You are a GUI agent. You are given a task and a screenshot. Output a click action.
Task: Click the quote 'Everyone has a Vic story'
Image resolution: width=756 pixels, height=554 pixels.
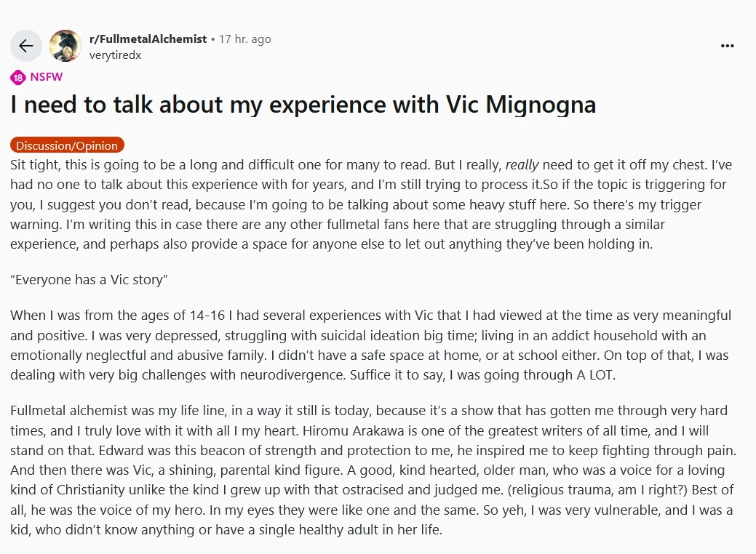(89, 279)
